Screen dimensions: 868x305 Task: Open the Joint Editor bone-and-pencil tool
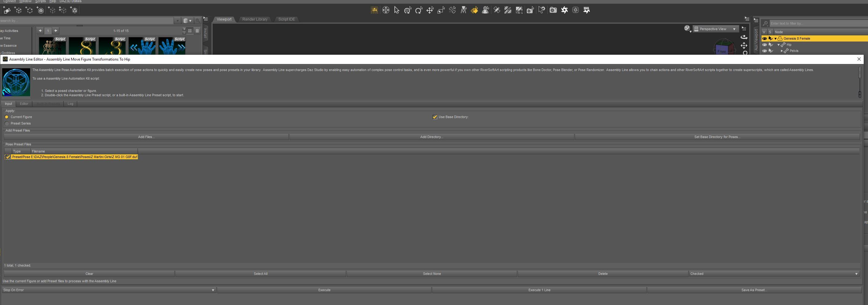497,10
